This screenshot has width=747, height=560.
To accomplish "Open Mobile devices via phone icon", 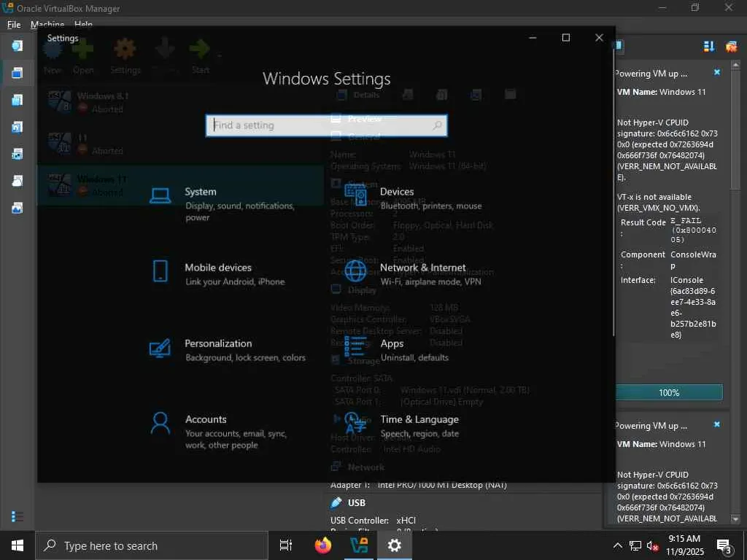I will point(160,271).
